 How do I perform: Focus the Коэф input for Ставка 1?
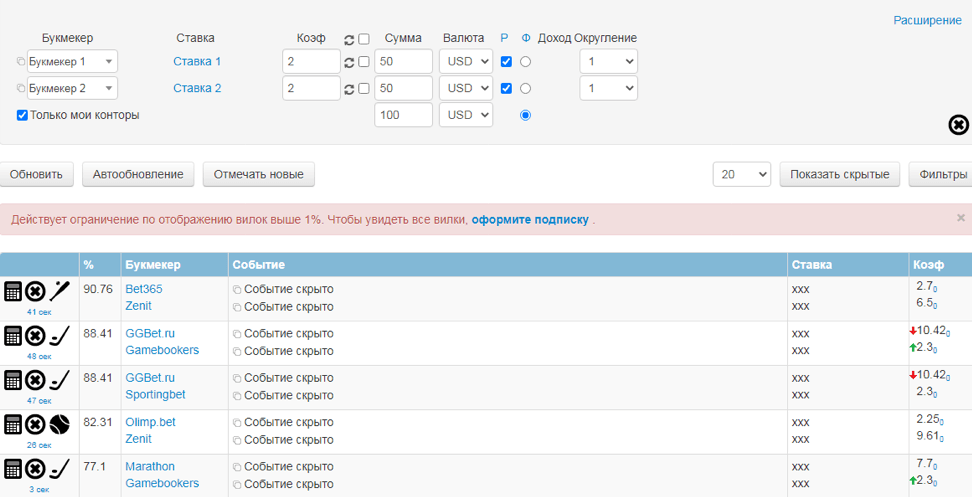pos(311,61)
